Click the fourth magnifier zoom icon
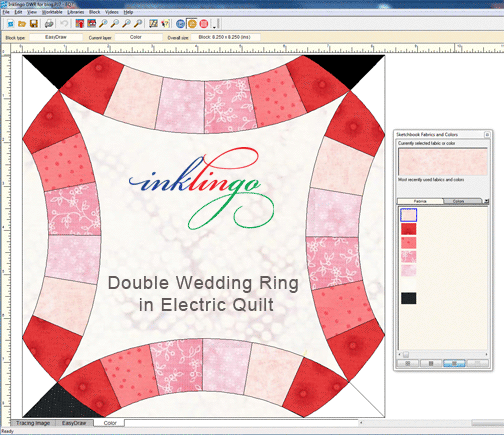 tap(138, 24)
